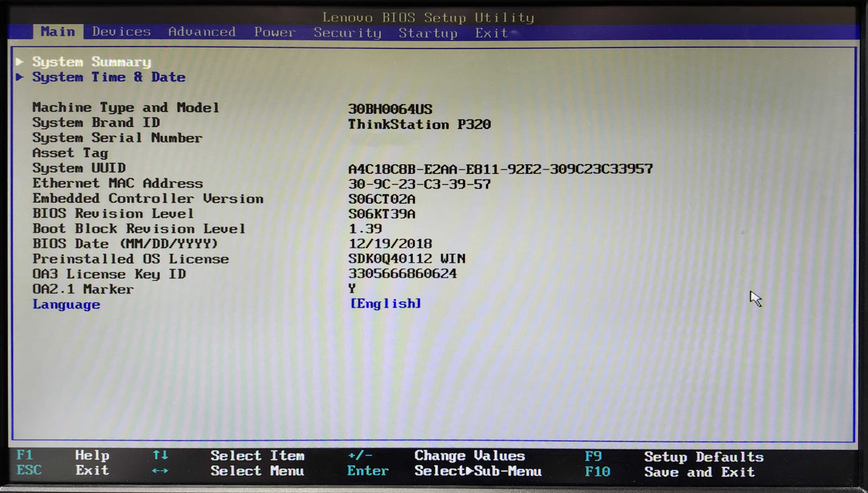Image resolution: width=868 pixels, height=493 pixels.
Task: Click the Change Values control
Action: (x=469, y=455)
